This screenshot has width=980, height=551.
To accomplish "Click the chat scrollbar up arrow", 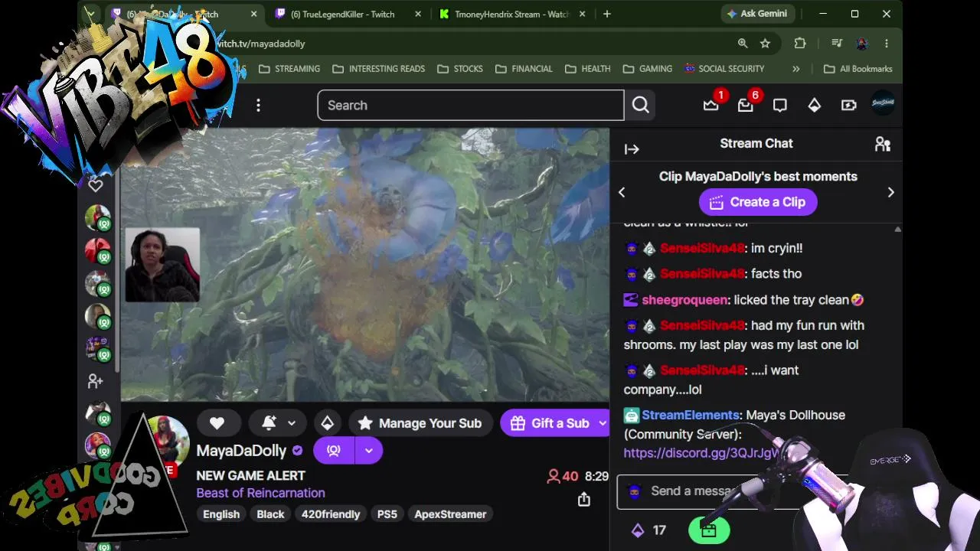I will (897, 230).
